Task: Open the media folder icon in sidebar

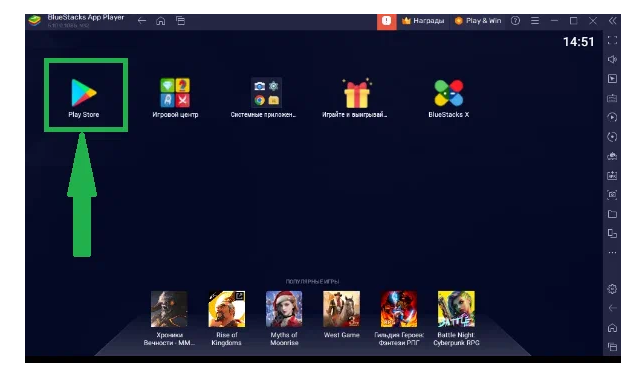Action: coord(612,214)
